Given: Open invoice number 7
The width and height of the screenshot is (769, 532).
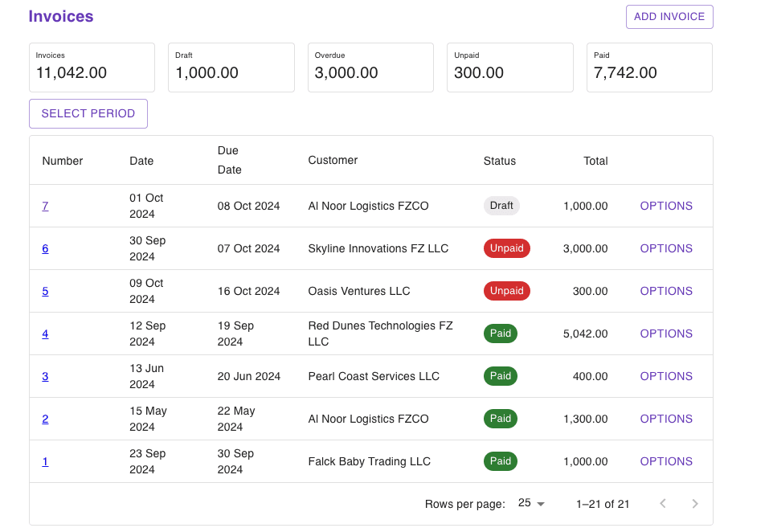Looking at the screenshot, I should point(45,206).
